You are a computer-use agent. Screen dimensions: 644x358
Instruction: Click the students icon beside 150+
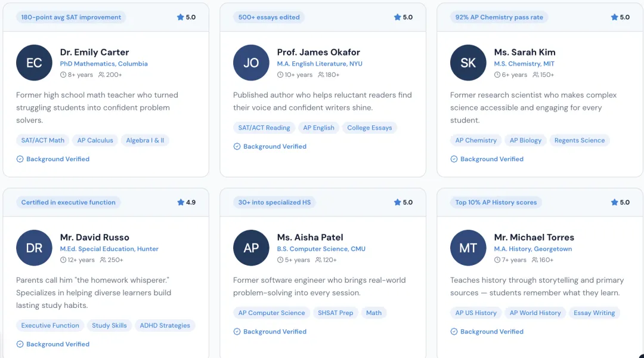[535, 75]
